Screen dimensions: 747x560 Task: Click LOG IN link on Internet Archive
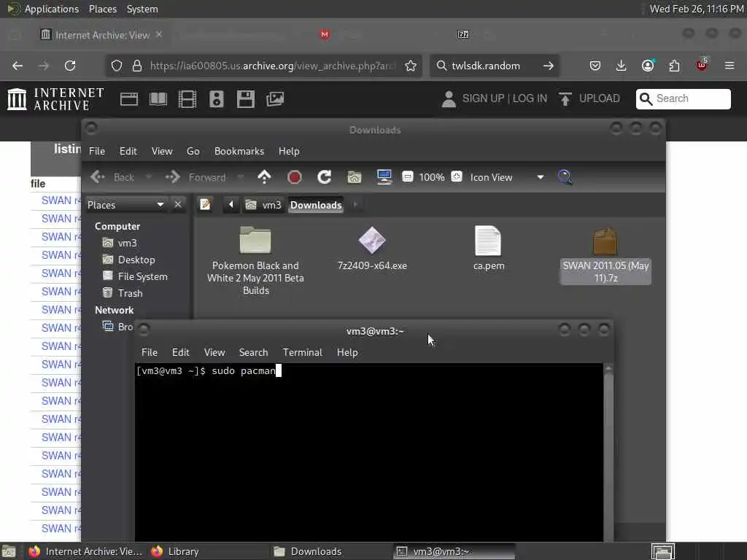530,98
